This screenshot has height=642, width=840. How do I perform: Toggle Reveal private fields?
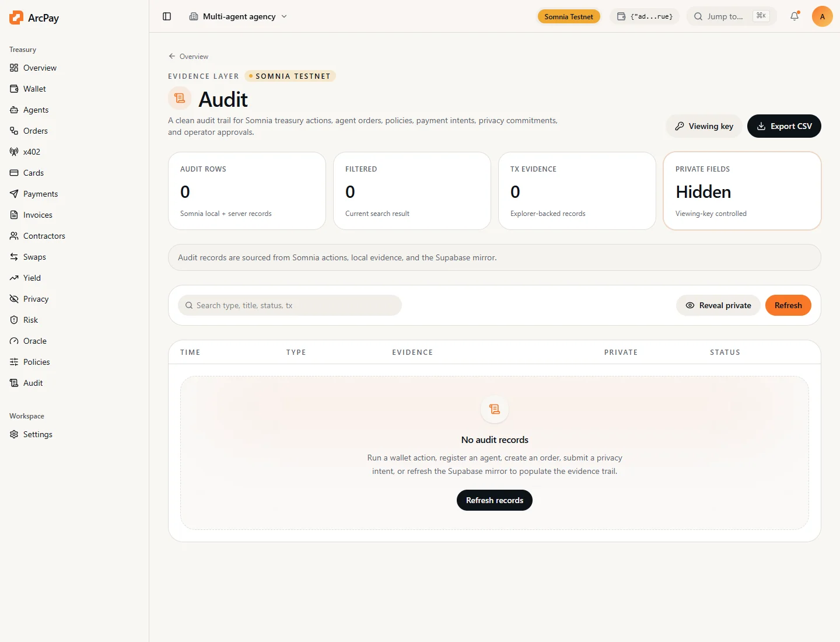[x=718, y=305]
